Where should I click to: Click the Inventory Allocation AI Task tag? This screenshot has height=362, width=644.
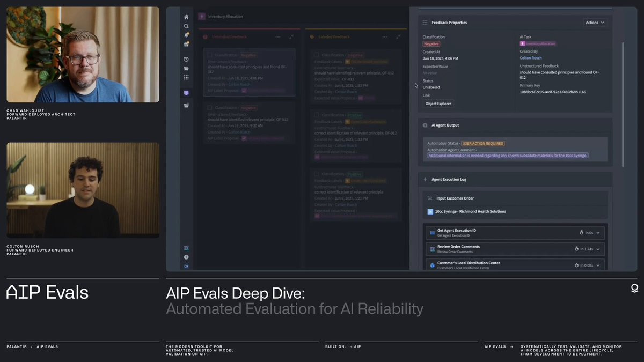point(538,43)
